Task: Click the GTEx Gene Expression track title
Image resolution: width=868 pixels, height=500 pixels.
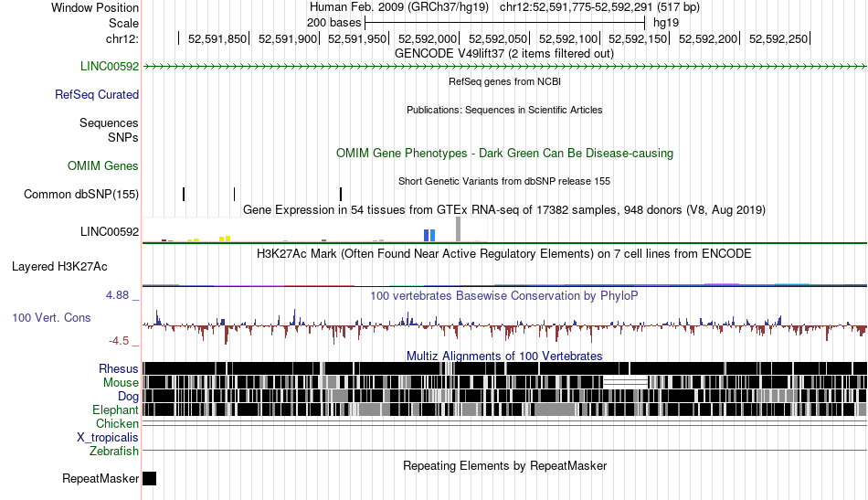Action: tap(504, 210)
